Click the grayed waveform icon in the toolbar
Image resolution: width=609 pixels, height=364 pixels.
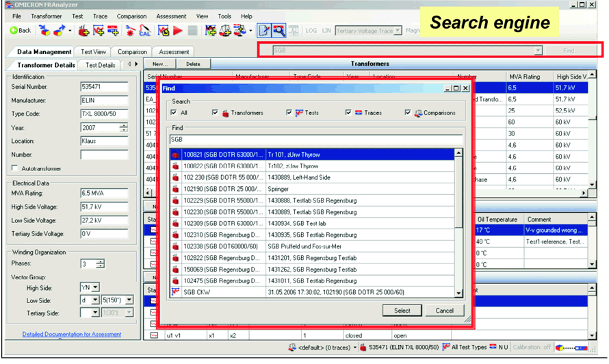click(294, 30)
